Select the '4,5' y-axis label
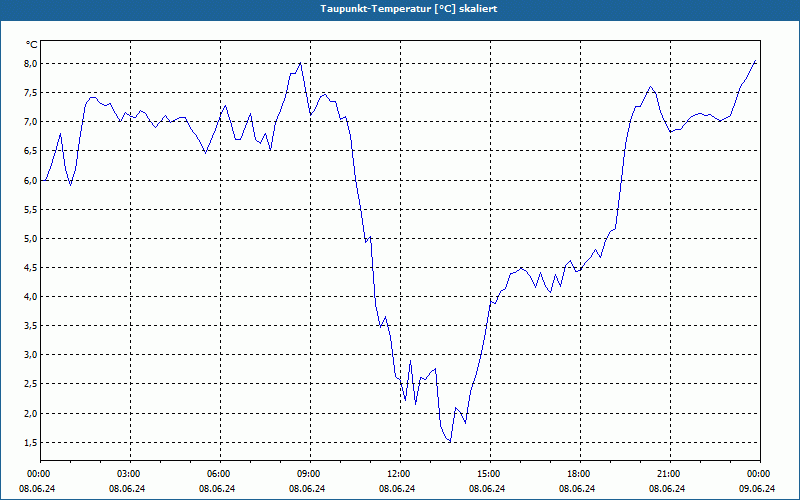The image size is (800, 500). click(x=31, y=268)
